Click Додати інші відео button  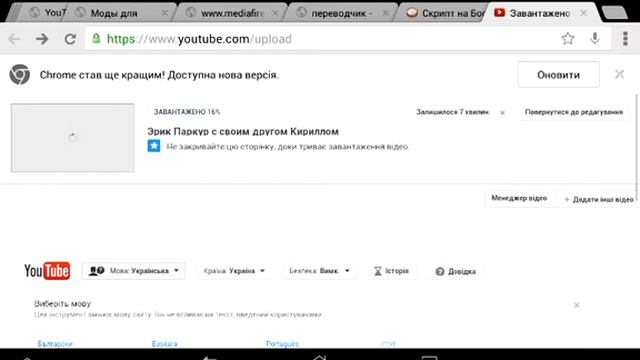click(x=599, y=199)
